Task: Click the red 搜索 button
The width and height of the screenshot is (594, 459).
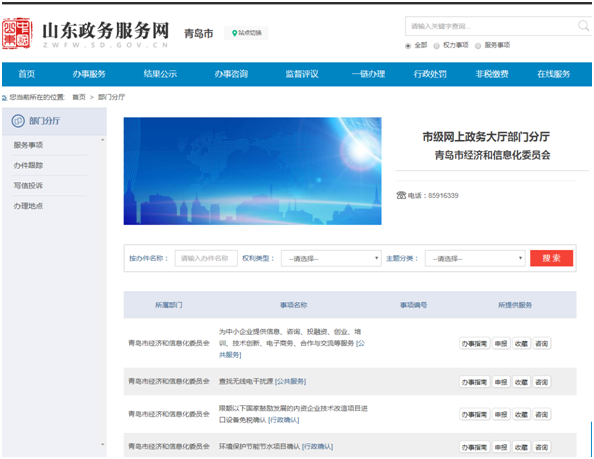Action: coord(551,258)
